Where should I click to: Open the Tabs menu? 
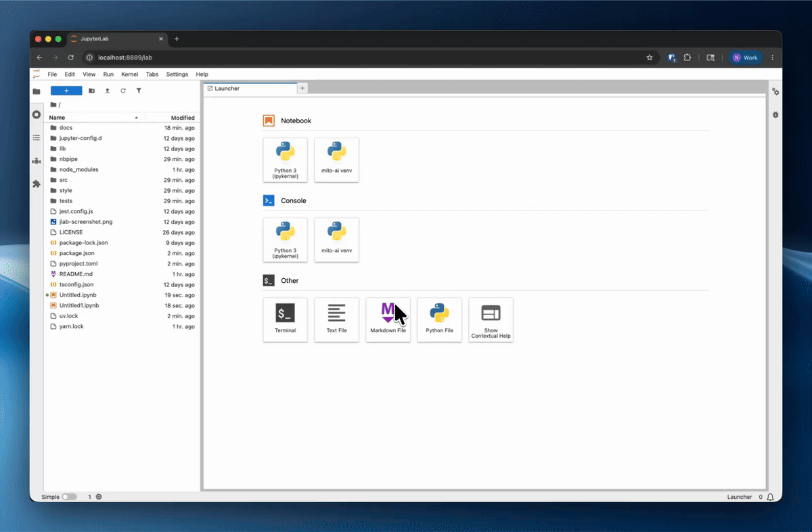pos(152,74)
